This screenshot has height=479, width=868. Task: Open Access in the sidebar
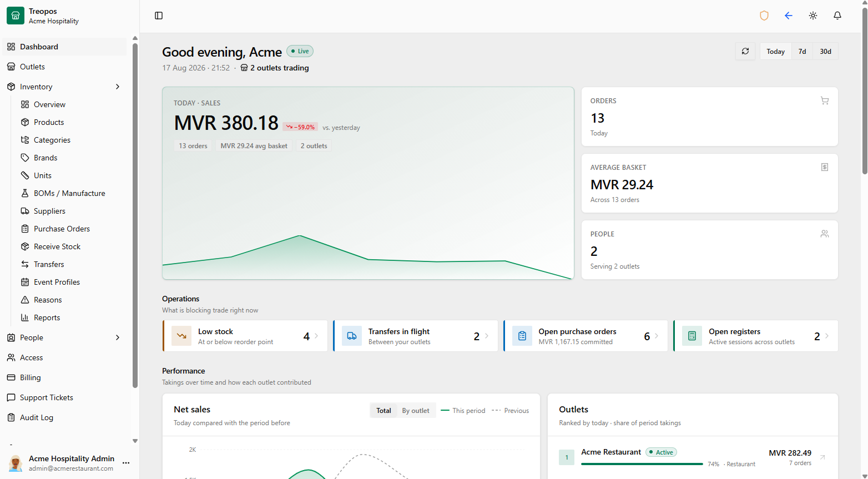click(x=64, y=357)
